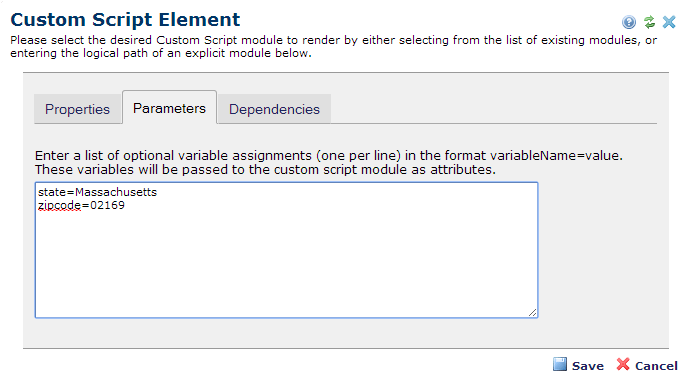695x378 pixels.
Task: Click the text area's resize grip corner
Action: (532, 312)
